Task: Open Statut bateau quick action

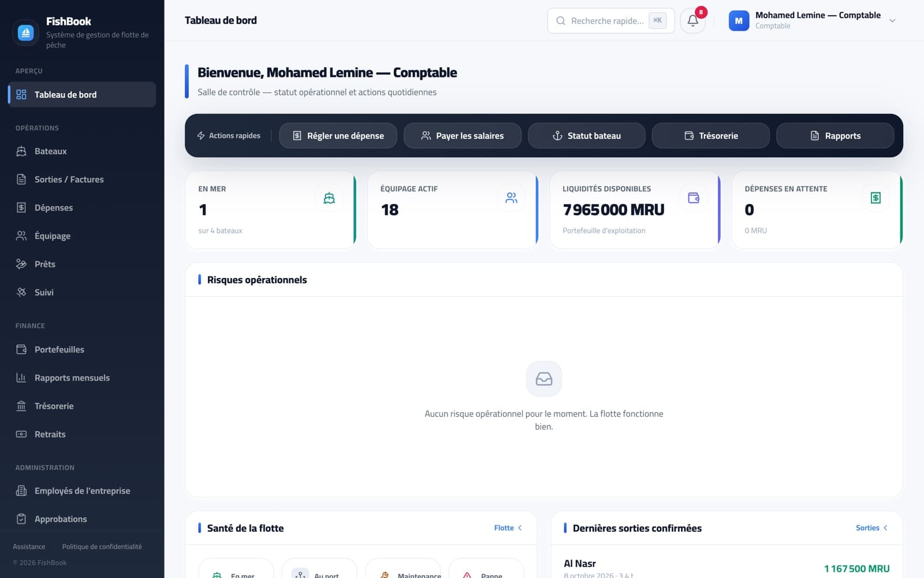Action: tap(587, 136)
